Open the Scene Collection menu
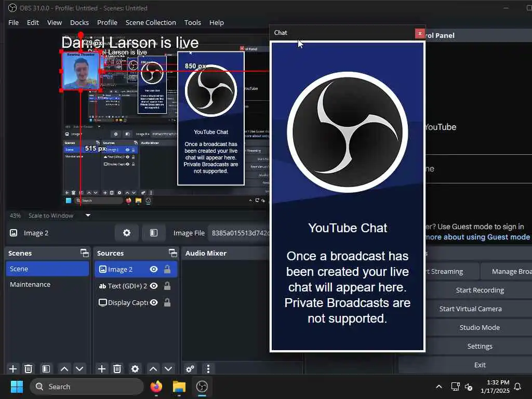 (151, 22)
